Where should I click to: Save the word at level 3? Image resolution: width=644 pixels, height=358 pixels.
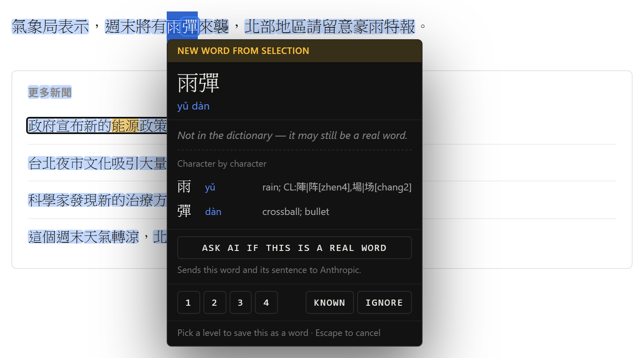pos(240,302)
